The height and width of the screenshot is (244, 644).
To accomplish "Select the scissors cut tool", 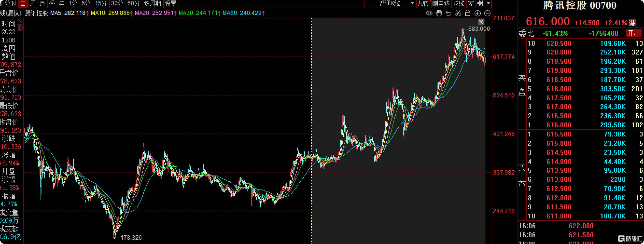I will pos(458,13).
